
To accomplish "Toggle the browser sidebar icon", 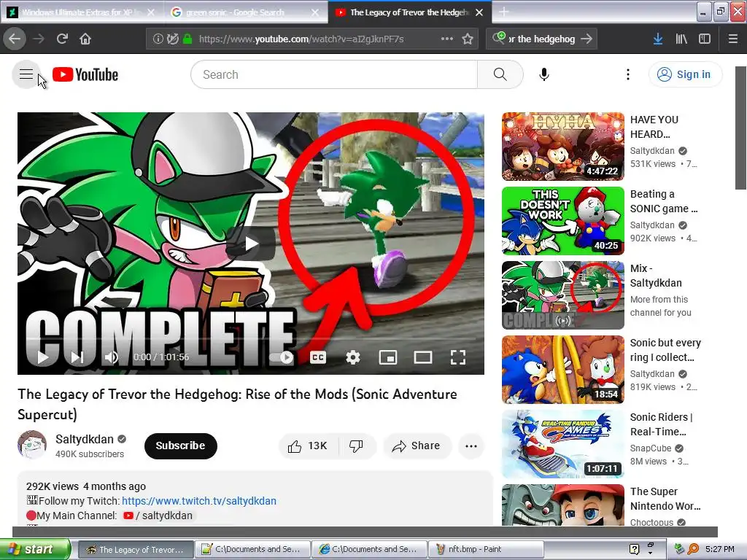I will click(705, 39).
